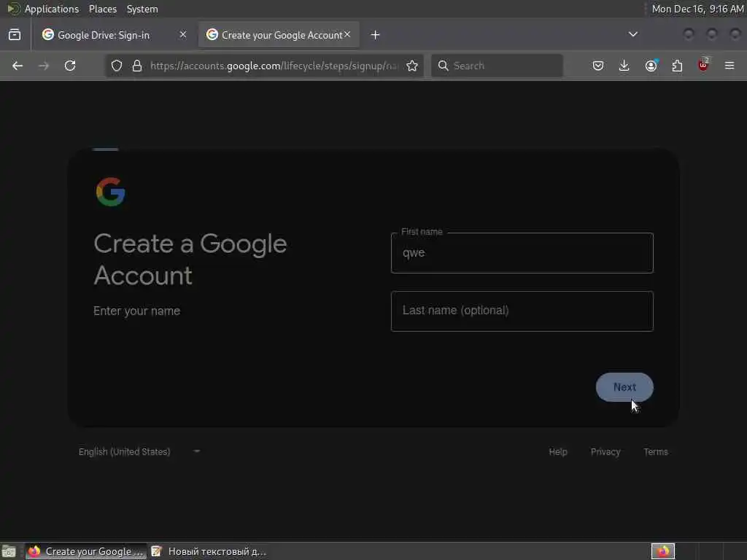Open the downloads panel

coord(624,66)
